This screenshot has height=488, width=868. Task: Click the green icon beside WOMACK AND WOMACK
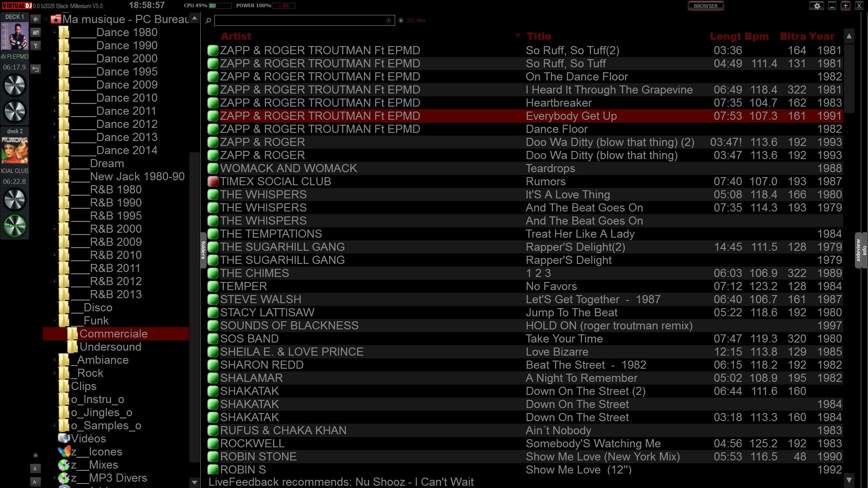213,169
